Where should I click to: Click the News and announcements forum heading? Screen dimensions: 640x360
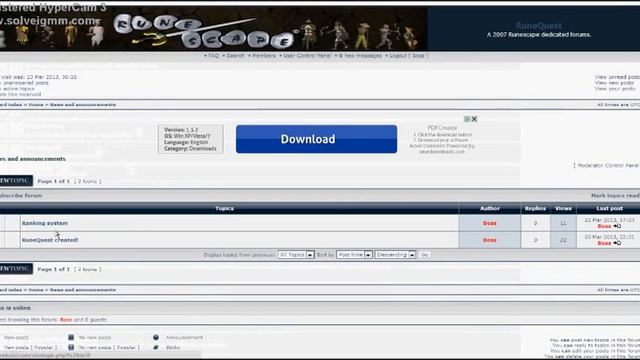(33, 159)
